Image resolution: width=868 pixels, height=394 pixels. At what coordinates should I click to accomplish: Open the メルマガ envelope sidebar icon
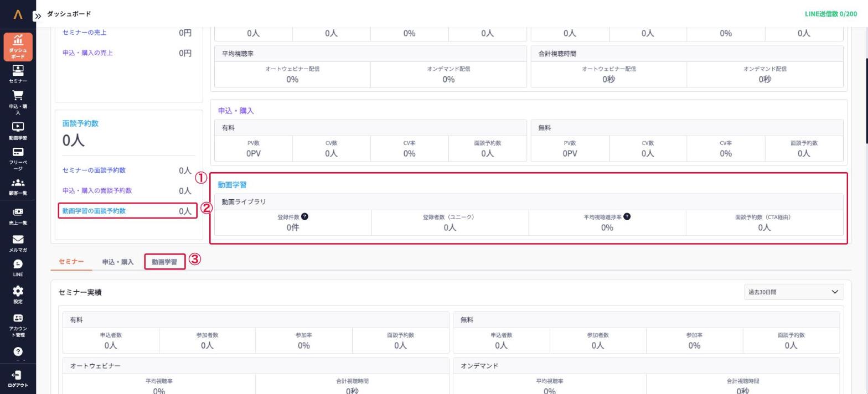(x=18, y=243)
